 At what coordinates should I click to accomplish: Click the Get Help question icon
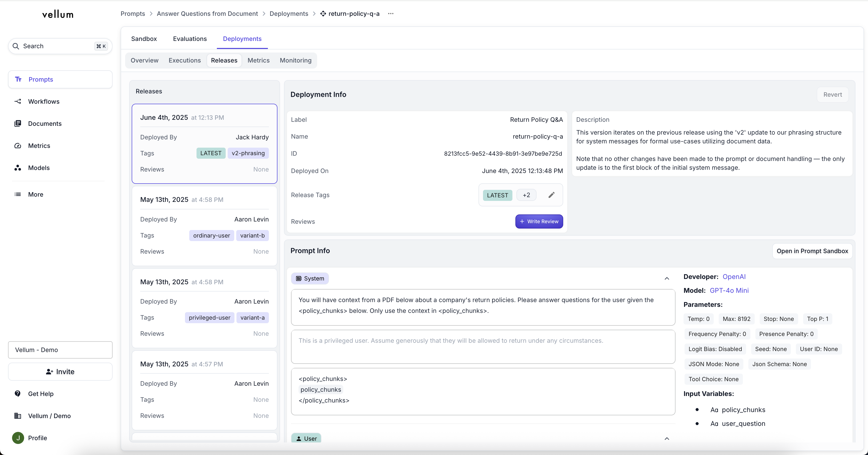[x=18, y=394]
